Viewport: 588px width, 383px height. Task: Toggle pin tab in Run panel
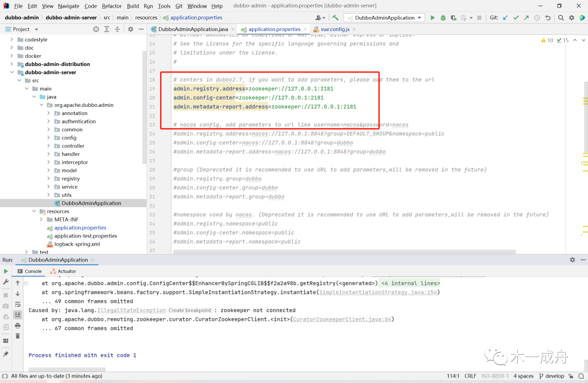coord(5,354)
